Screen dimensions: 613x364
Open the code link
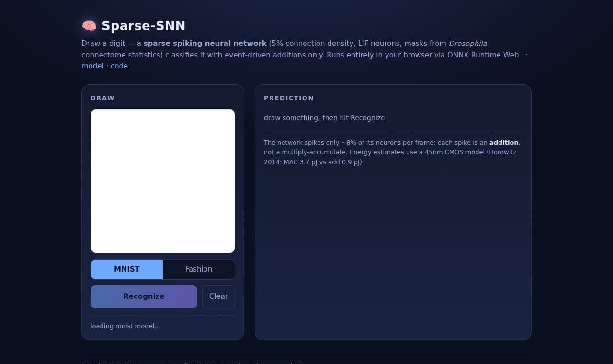point(119,66)
